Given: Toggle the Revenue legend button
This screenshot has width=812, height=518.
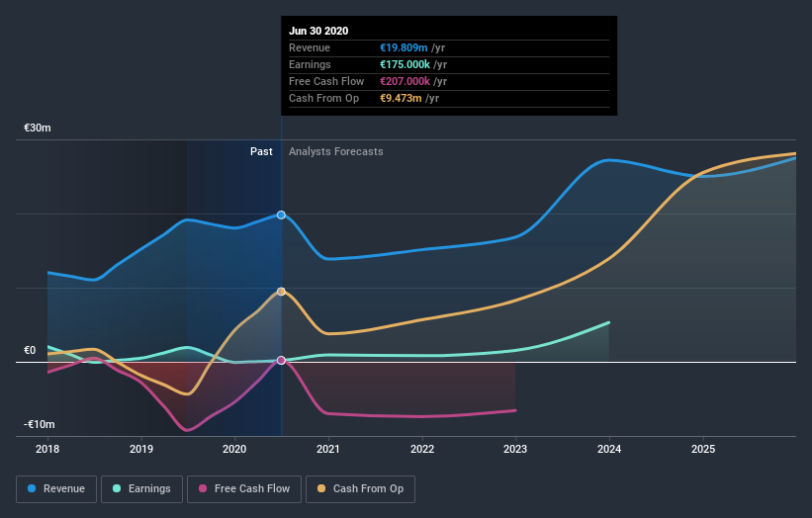Looking at the screenshot, I should 56,489.
